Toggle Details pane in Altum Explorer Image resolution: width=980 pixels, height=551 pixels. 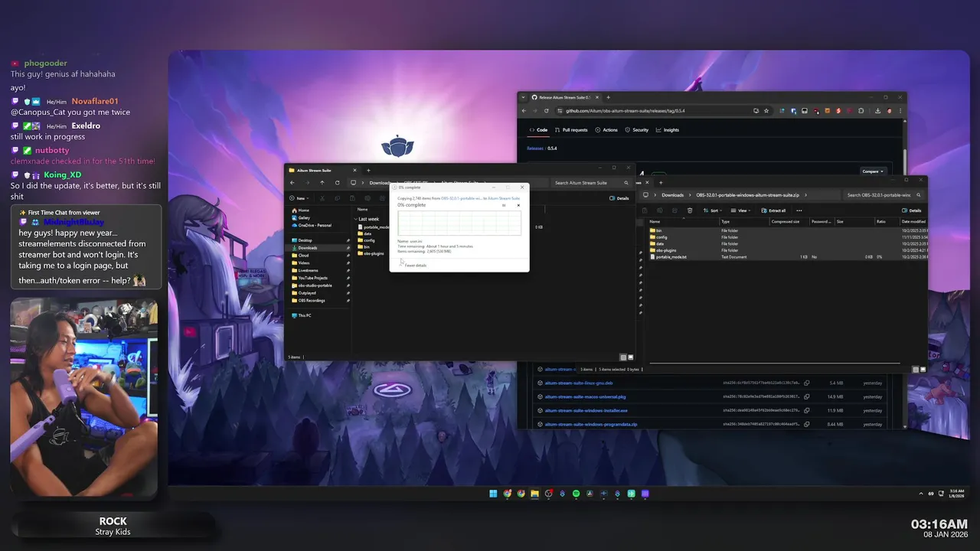pos(619,198)
